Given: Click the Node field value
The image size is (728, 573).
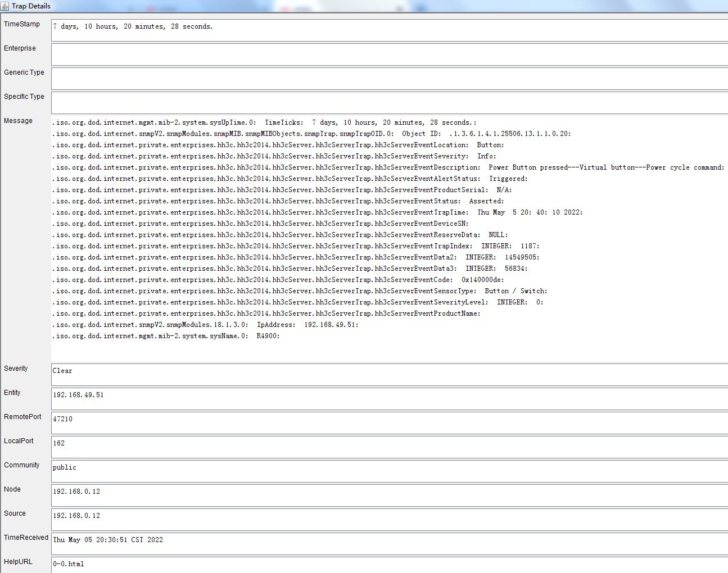Looking at the screenshot, I should (390, 495).
